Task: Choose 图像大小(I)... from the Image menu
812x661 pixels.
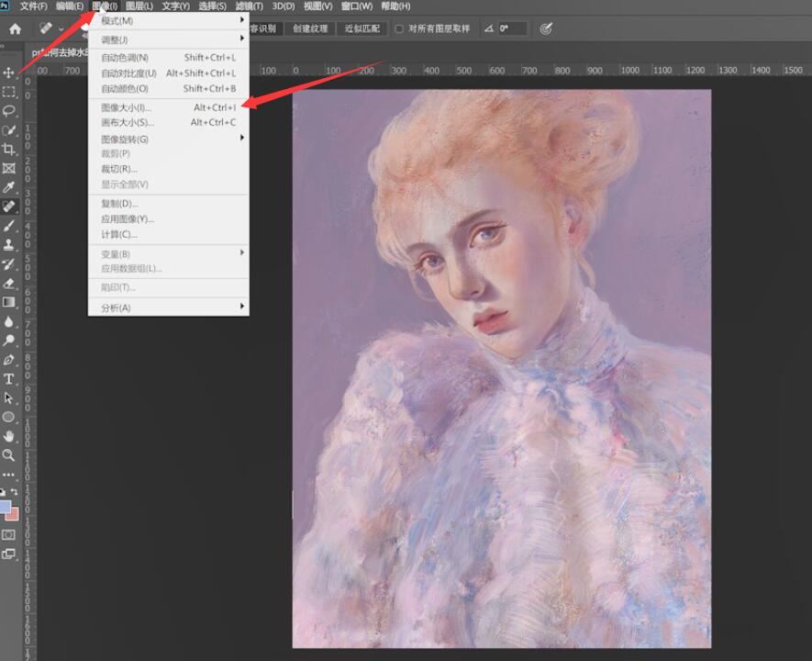Action: pos(168,107)
